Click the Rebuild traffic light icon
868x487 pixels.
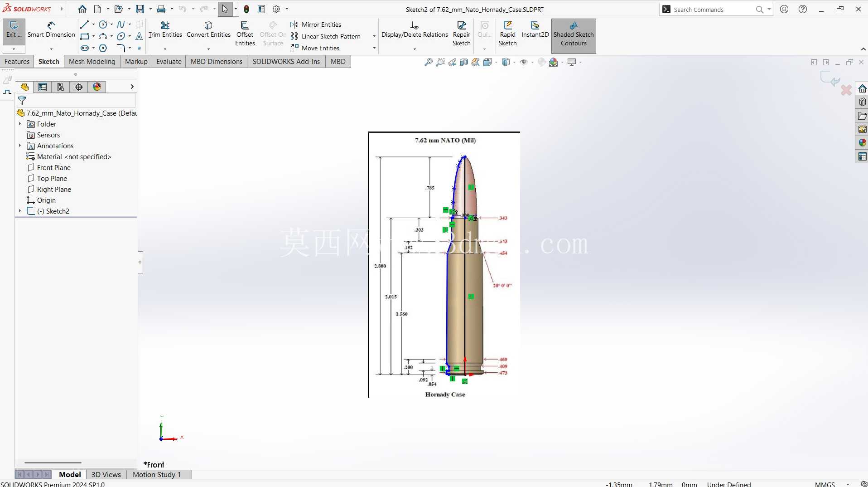click(x=246, y=9)
